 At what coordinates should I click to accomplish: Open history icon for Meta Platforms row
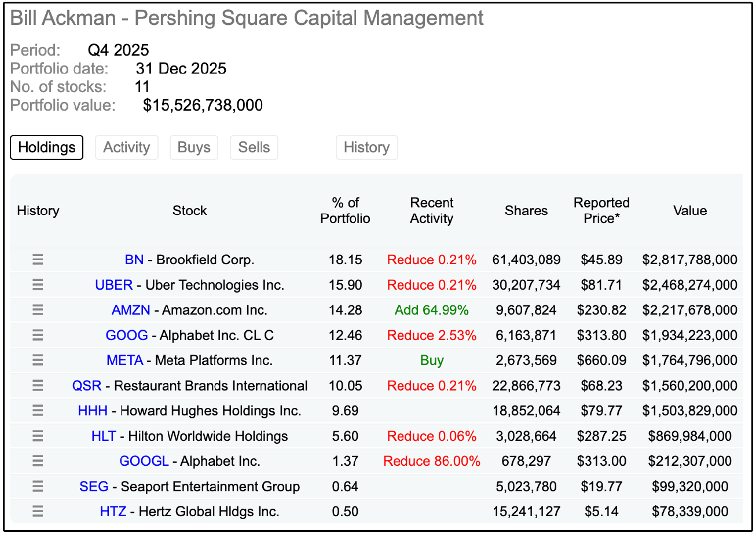coord(38,360)
